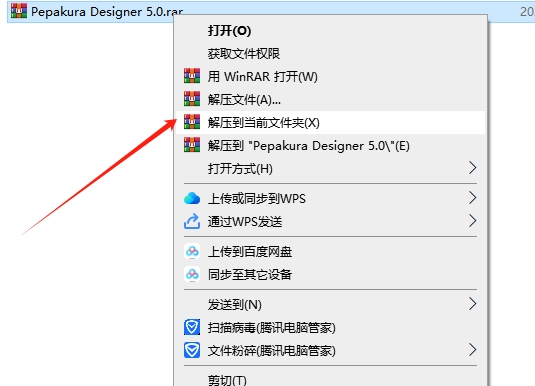Expand the 发送到(N) submenu arrow
Viewport: 535px width, 386px height.
point(473,304)
